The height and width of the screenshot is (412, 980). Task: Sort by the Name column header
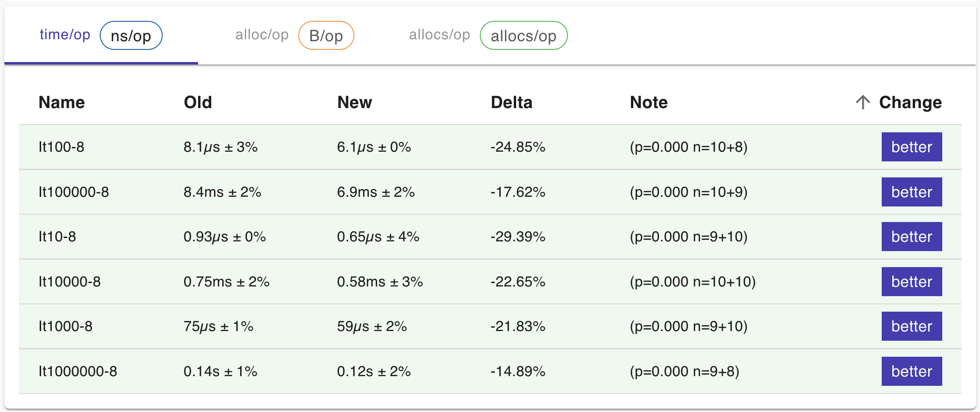click(x=61, y=102)
